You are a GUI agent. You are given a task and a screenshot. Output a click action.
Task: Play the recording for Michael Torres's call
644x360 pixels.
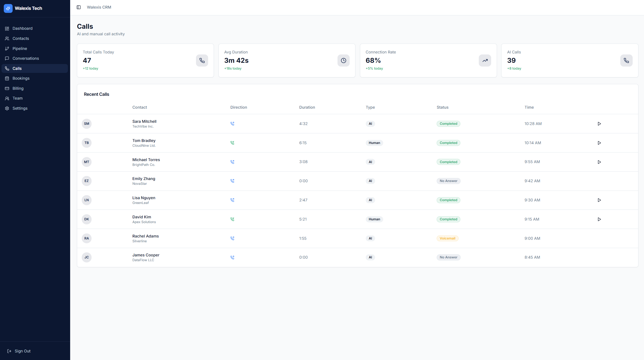tap(599, 162)
